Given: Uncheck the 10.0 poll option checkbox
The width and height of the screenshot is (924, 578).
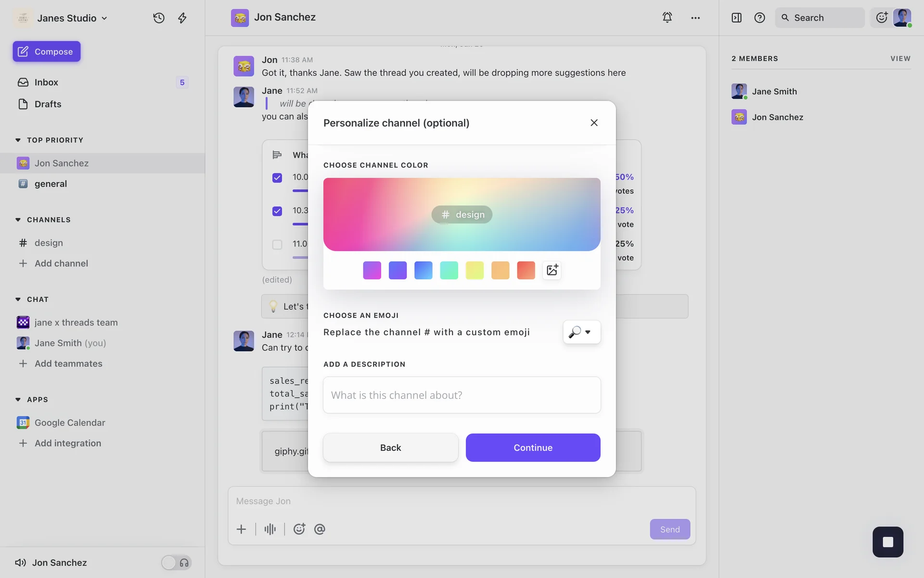Looking at the screenshot, I should click(x=277, y=178).
